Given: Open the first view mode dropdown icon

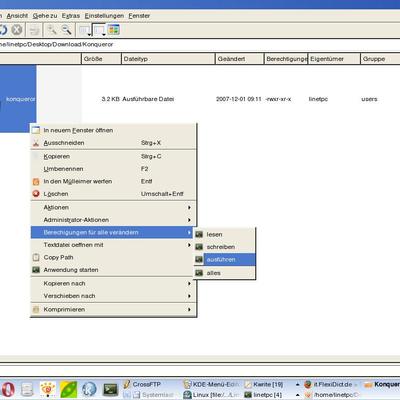Looking at the screenshot, I should point(85,30).
